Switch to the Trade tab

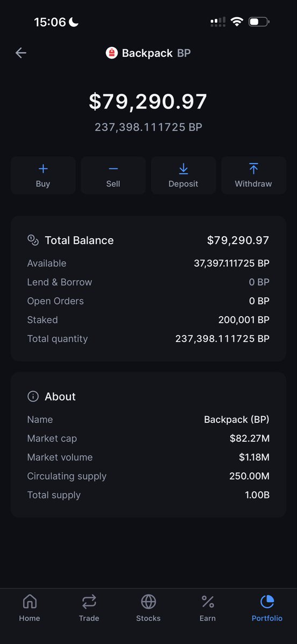[89, 608]
